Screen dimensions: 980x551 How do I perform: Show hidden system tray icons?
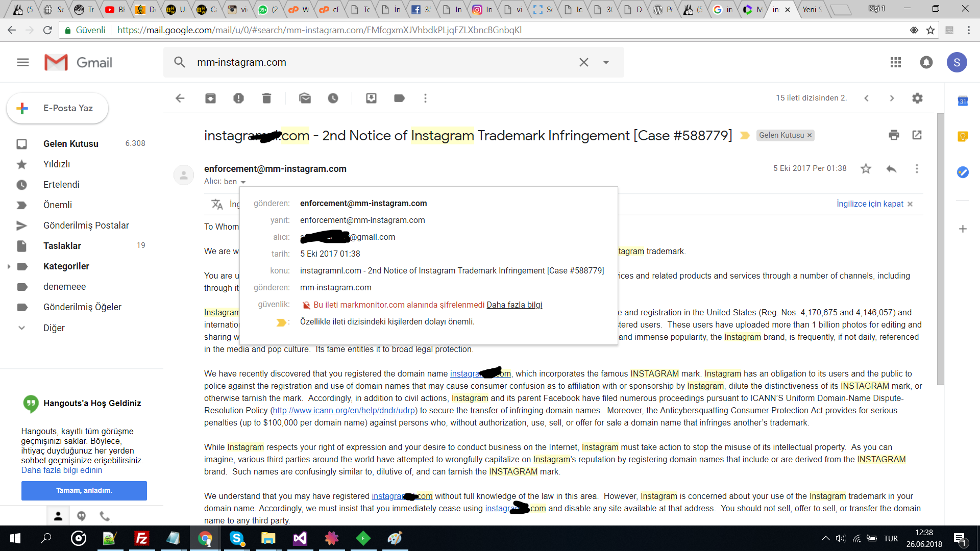pyautogui.click(x=825, y=538)
